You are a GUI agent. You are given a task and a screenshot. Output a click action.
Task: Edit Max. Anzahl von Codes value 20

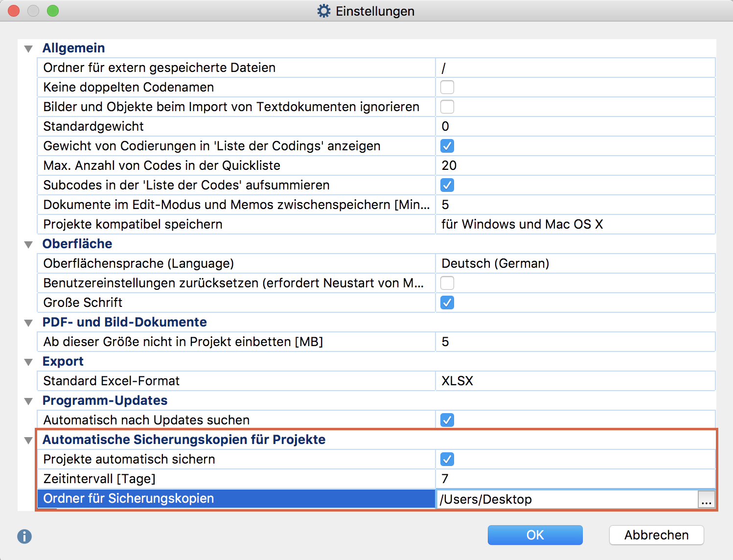[x=575, y=165]
